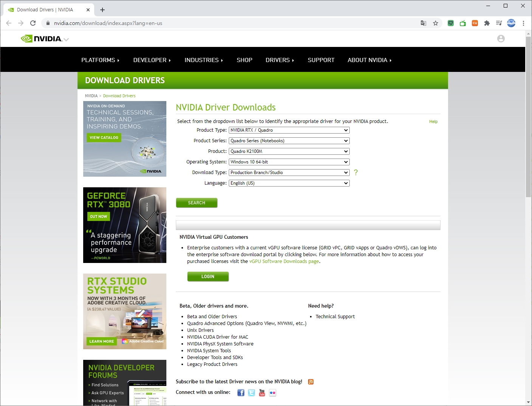
Task: Open Technical Support link
Action: pos(335,317)
